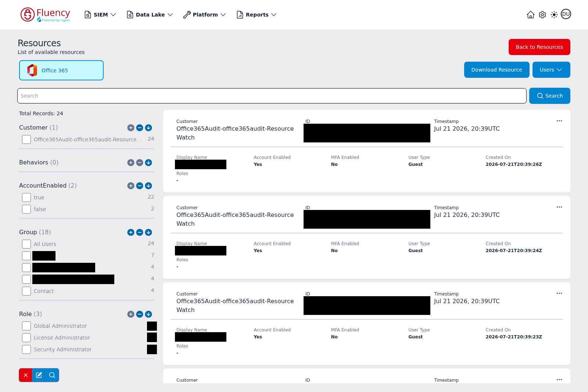Click the blue Search button
The width and height of the screenshot is (588, 392).
550,96
